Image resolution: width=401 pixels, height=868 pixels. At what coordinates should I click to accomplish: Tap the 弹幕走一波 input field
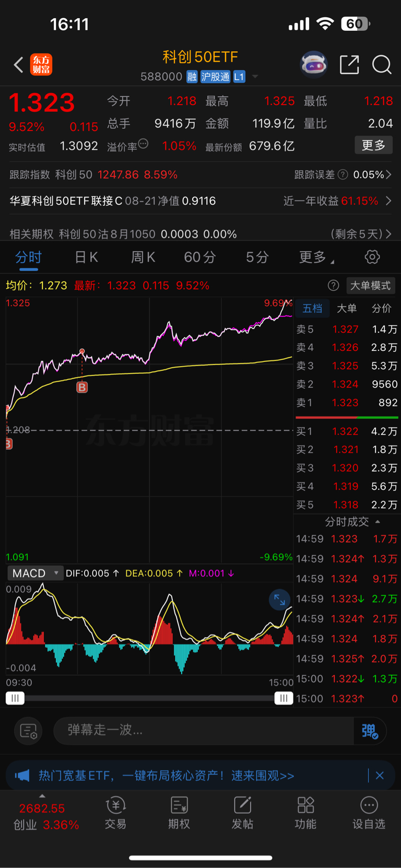[x=204, y=730]
